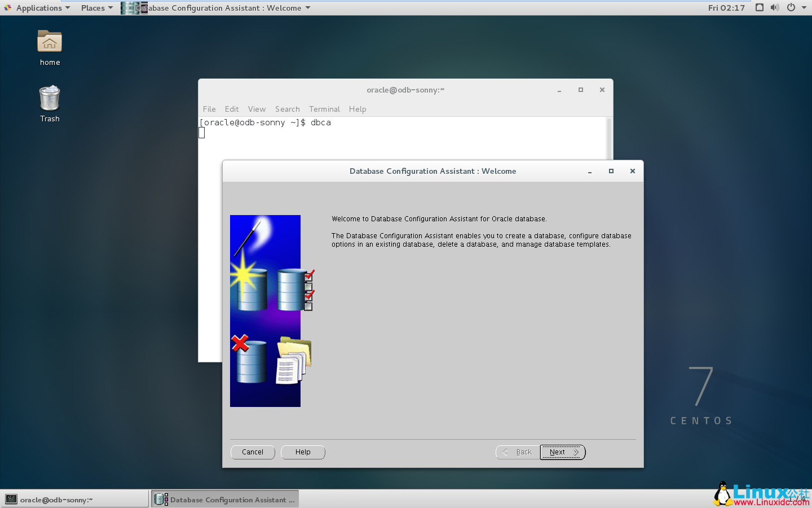Open the Edit menu in terminal
Screen dimensions: 812x508
tap(232, 109)
